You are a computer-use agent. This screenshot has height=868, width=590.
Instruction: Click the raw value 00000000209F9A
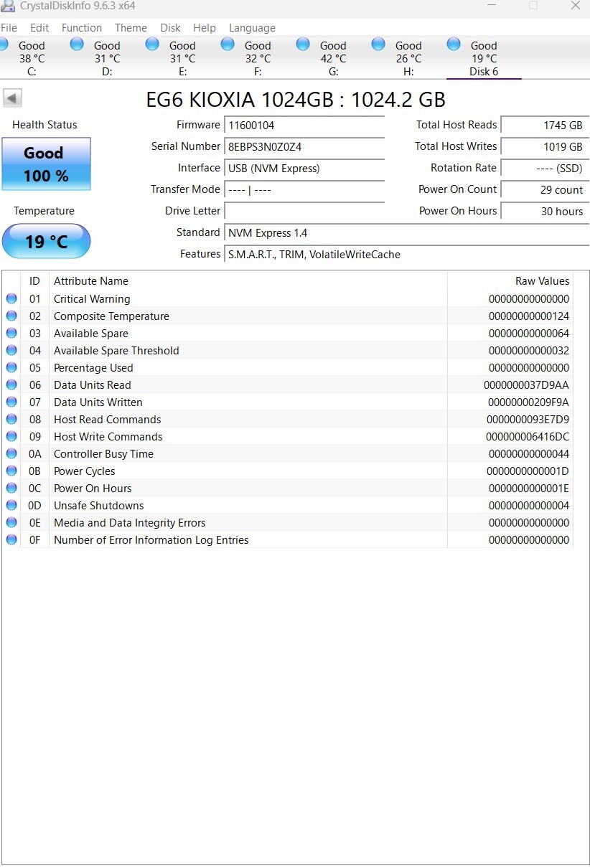528,402
